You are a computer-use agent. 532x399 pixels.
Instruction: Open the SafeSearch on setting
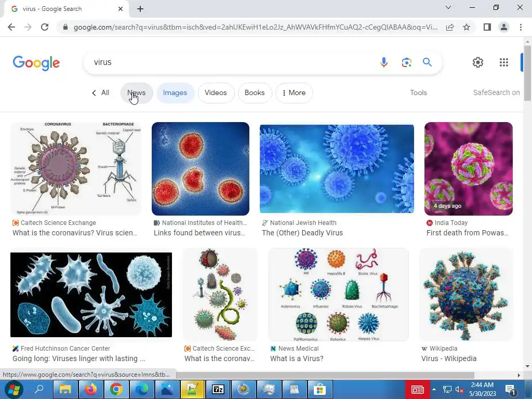tap(496, 92)
